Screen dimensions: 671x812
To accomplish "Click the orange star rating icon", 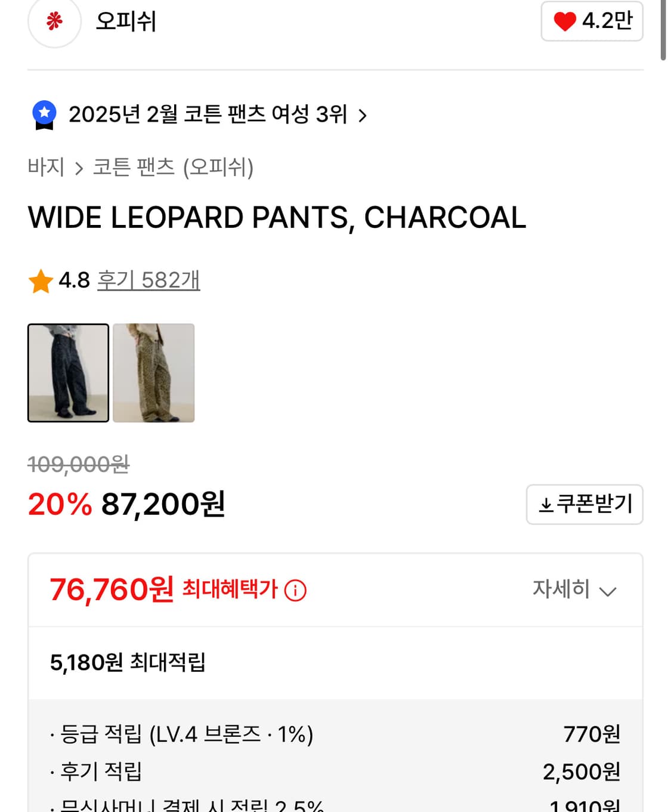I will click(x=41, y=281).
